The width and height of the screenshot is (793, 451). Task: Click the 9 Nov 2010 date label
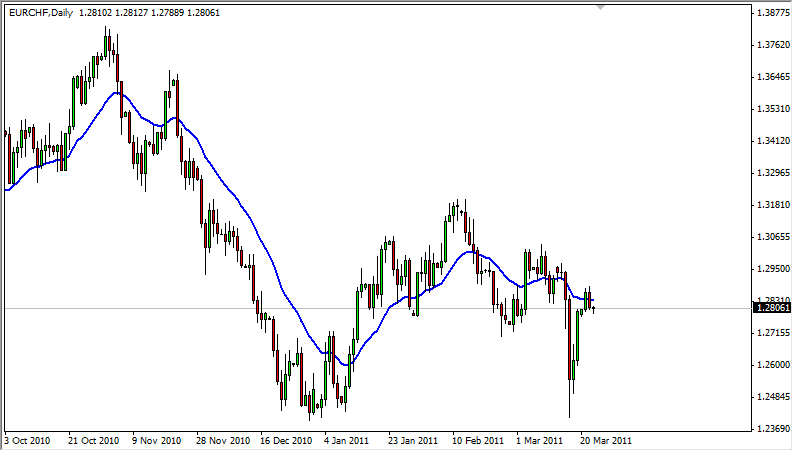pyautogui.click(x=157, y=441)
